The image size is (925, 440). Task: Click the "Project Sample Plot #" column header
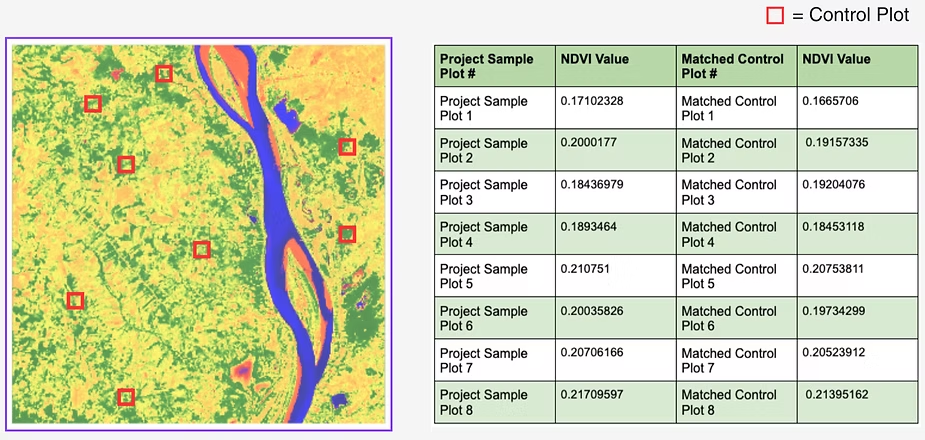click(494, 66)
